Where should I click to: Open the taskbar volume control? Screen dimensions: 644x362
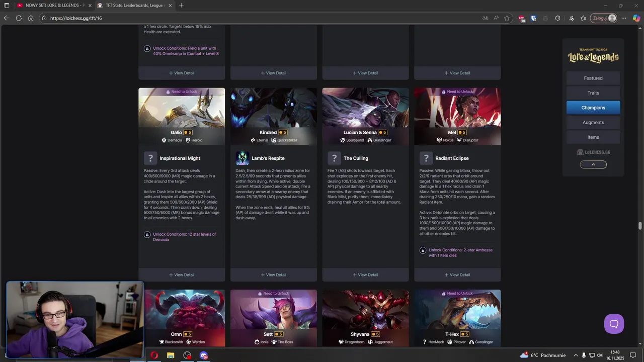(x=600, y=355)
